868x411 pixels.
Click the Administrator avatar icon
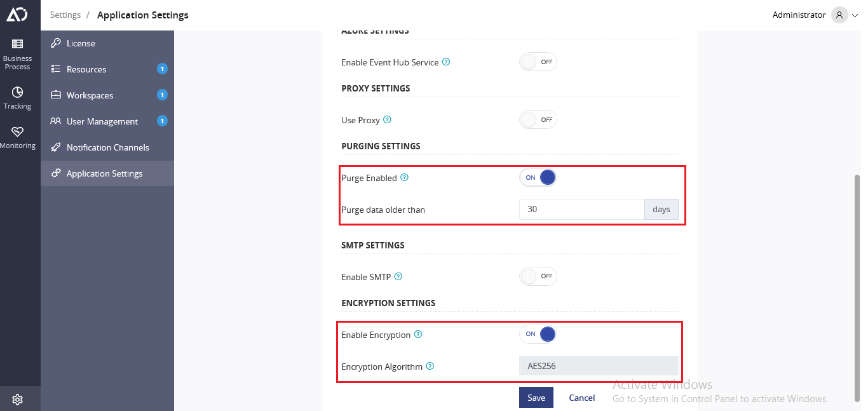coord(839,15)
